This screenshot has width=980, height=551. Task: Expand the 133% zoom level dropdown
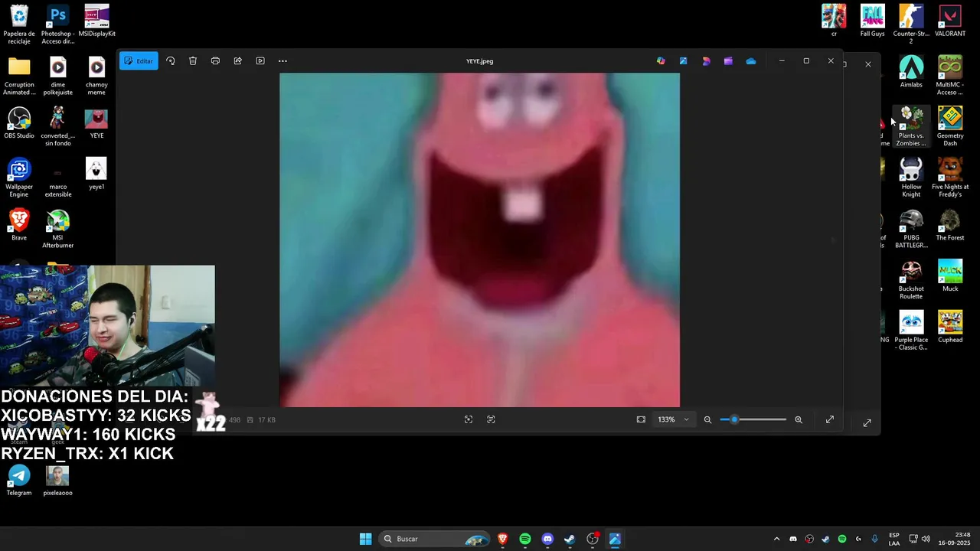coord(673,419)
